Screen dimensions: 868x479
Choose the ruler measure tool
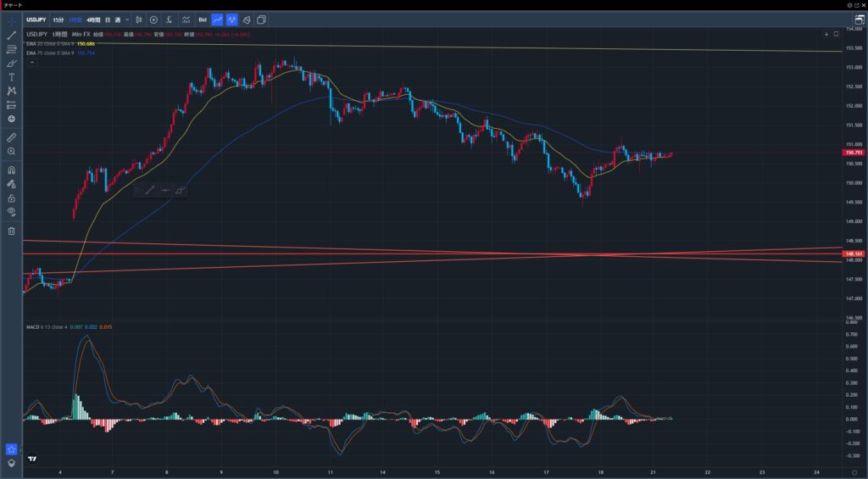pos(12,136)
